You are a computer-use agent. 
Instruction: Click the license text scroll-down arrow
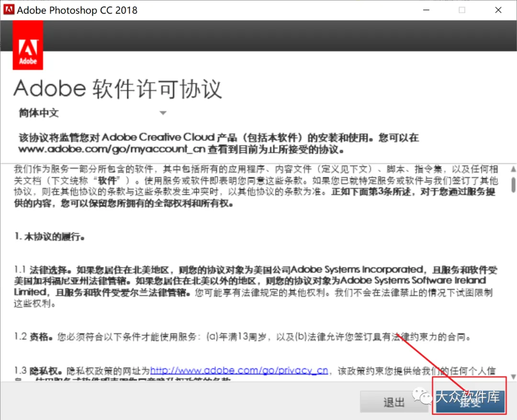coord(513,376)
